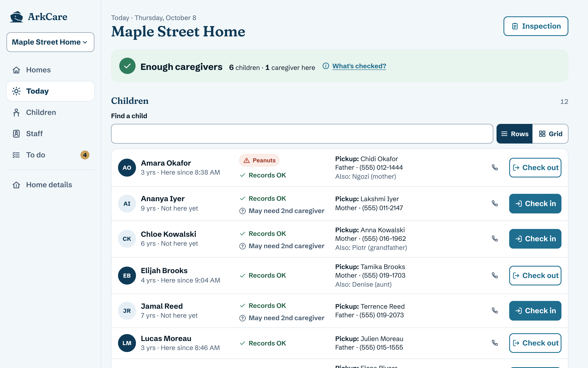
Task: Check in Chloe Kowalski
Action: pyautogui.click(x=535, y=239)
